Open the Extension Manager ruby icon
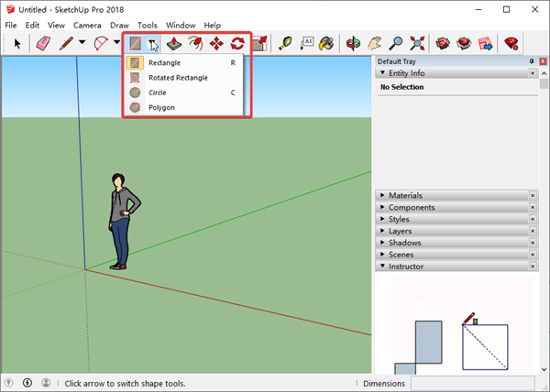550x392 pixels. coord(511,43)
